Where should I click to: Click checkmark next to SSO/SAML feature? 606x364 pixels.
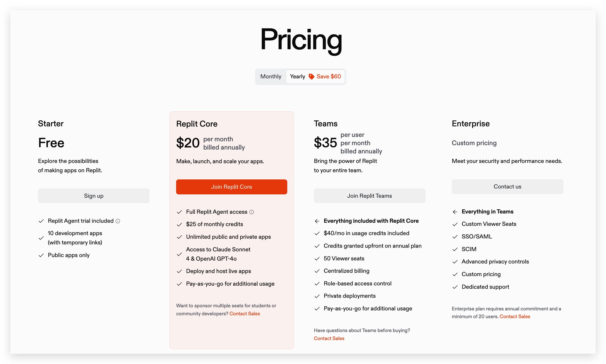click(455, 237)
